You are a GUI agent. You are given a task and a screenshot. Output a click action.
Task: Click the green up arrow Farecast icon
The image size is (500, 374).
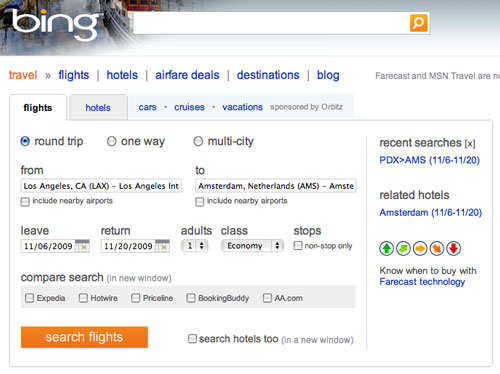pos(387,248)
